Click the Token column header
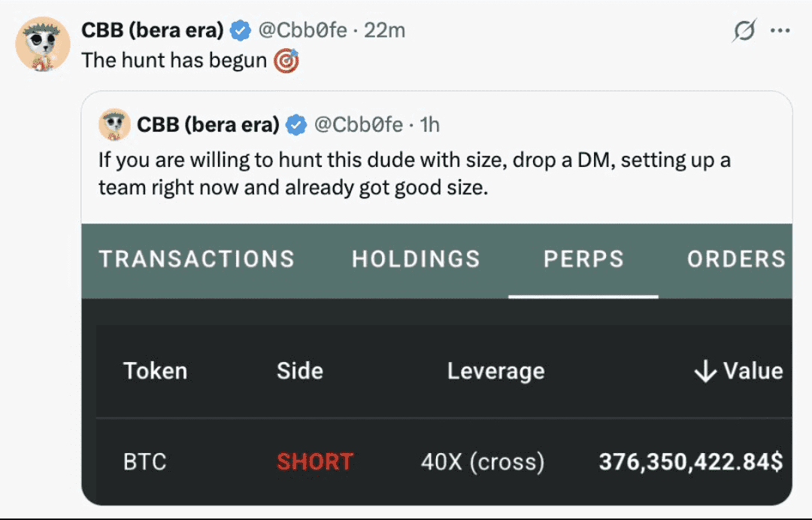The image size is (812, 520). point(155,371)
